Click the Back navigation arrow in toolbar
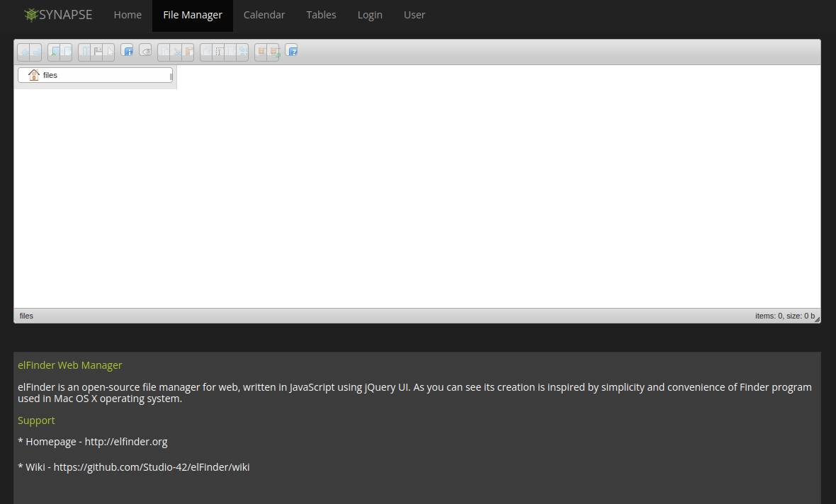This screenshot has height=504, width=836. [x=24, y=52]
